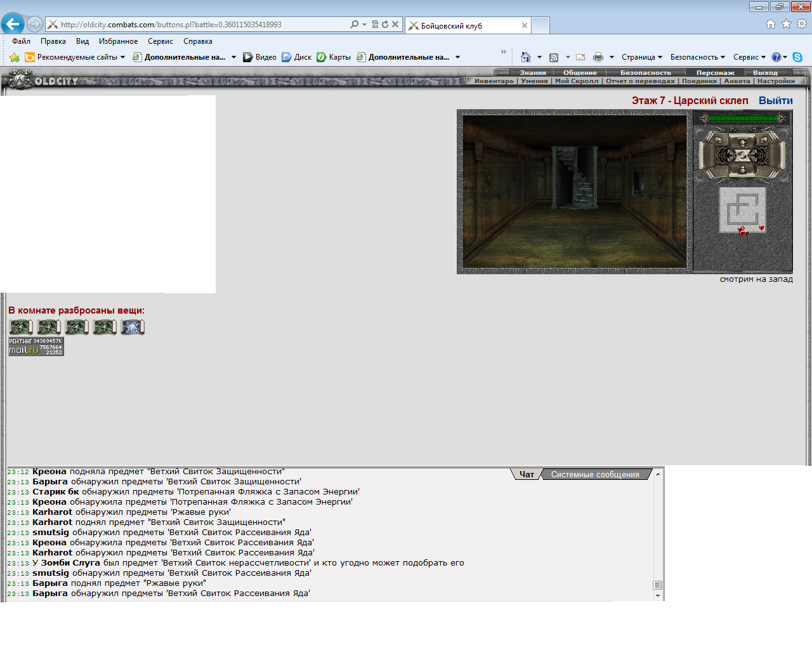Expand the favorites bar overflow chevron

(x=504, y=52)
